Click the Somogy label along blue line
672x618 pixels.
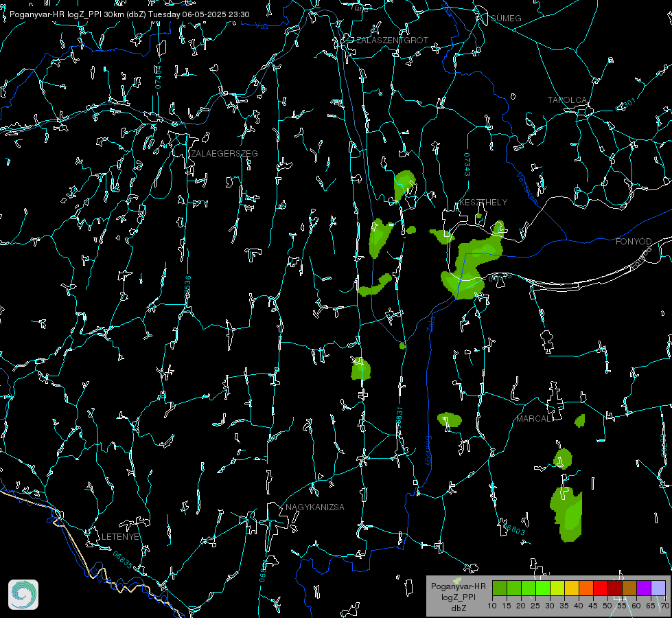click(x=428, y=451)
